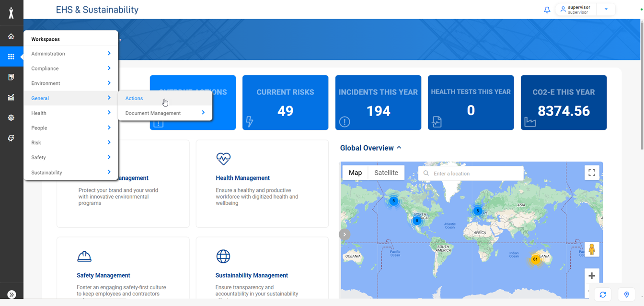This screenshot has height=306, width=644.
Task: Open the Sustainability workspace menu item
Action: pyautogui.click(x=70, y=172)
